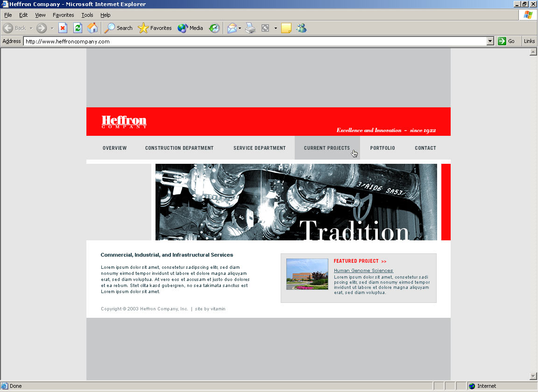Screen dimensions: 538x392
Task: Expand the Back button history arrow
Action: click(x=31, y=28)
